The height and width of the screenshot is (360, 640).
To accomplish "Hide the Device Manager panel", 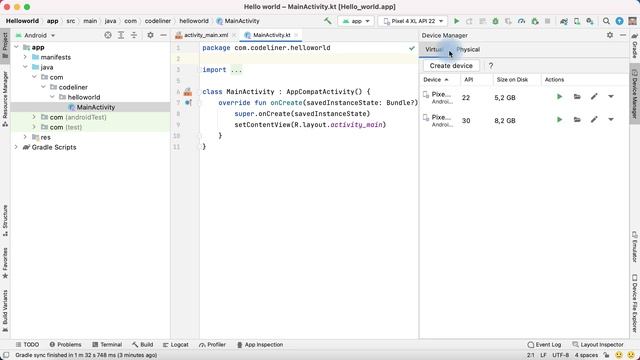I will click(x=623, y=35).
